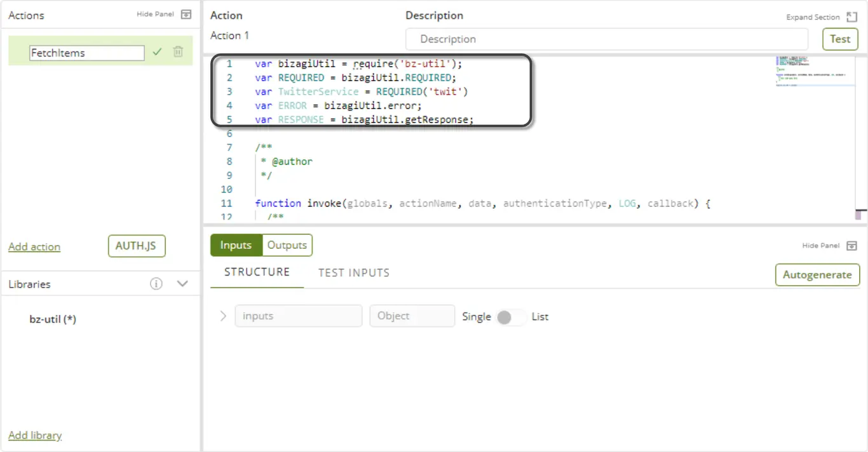Edit the FetchItems action name field
This screenshot has height=452, width=868.
pos(87,53)
